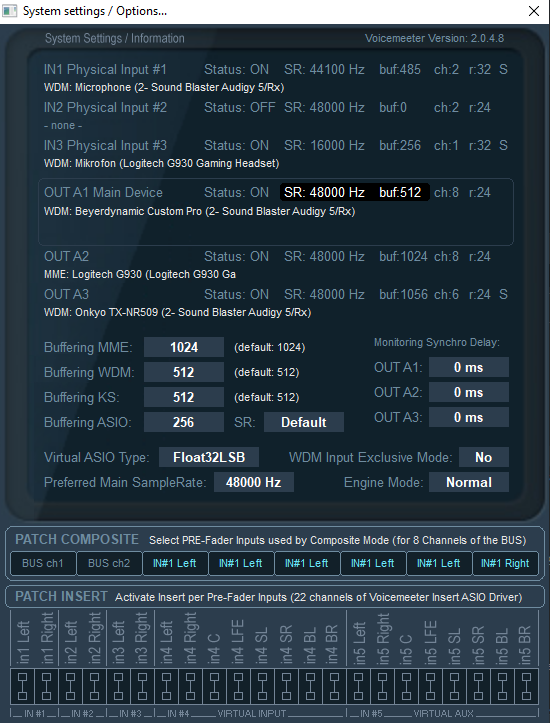Click IN2 device entry showing none

coord(63,125)
